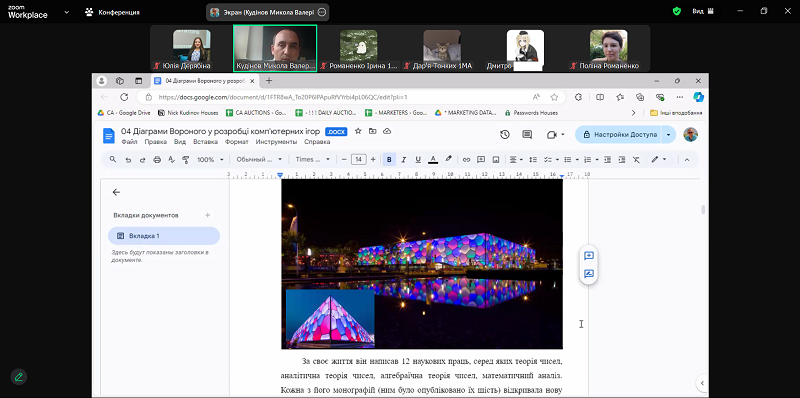800x398 pixels.
Task: Activate the paint format roller tool
Action: tap(186, 160)
